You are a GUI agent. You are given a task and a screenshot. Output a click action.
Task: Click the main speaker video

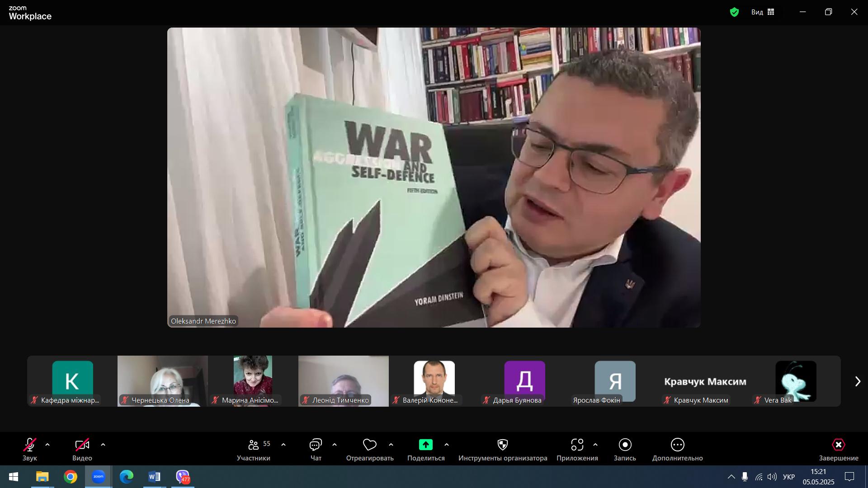pos(434,178)
